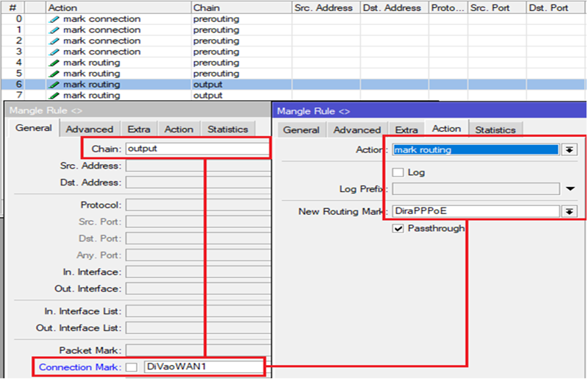Sort table by Chain column header
The image size is (588, 379).
coord(240,7)
